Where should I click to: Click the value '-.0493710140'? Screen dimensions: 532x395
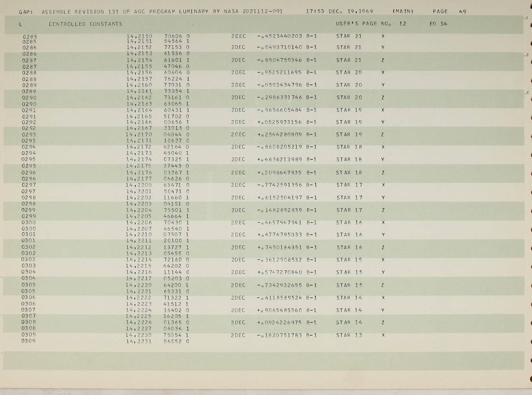(279, 47)
